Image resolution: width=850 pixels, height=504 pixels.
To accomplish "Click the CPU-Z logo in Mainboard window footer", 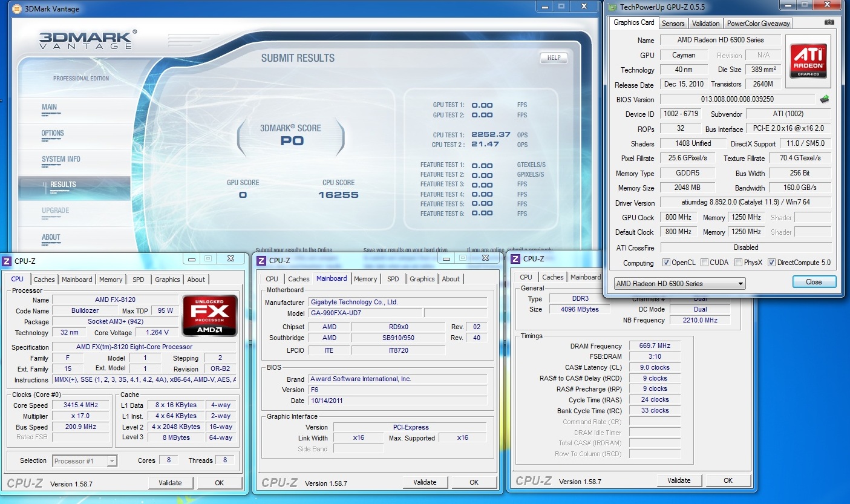I will pyautogui.click(x=280, y=482).
